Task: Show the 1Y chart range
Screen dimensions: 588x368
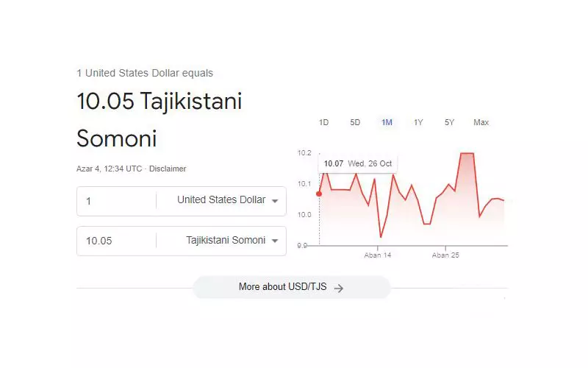Action: coord(418,122)
